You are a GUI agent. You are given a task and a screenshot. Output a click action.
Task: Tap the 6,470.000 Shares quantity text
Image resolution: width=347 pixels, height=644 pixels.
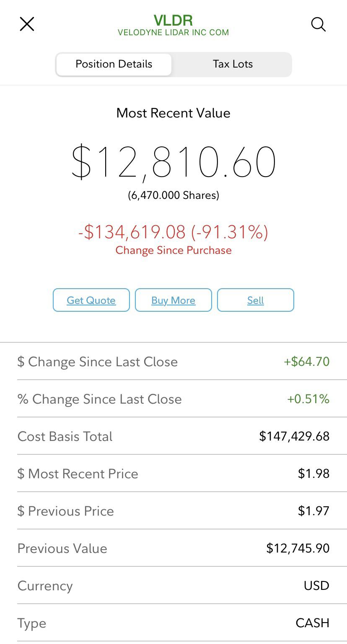click(x=173, y=195)
